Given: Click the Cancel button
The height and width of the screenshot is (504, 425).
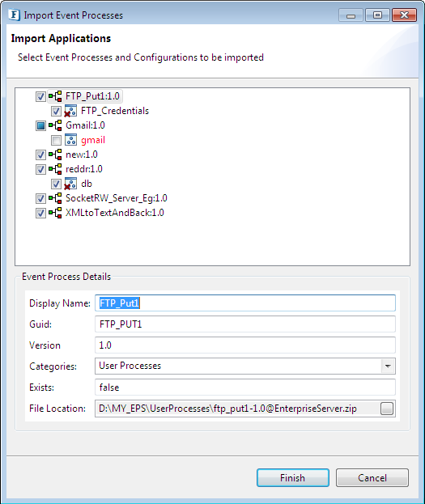Looking at the screenshot, I should point(372,477).
